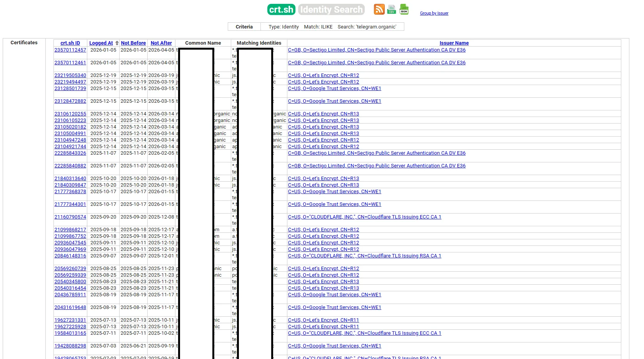Sort by crt.sh ID column header
The image size is (644, 359).
click(x=70, y=43)
